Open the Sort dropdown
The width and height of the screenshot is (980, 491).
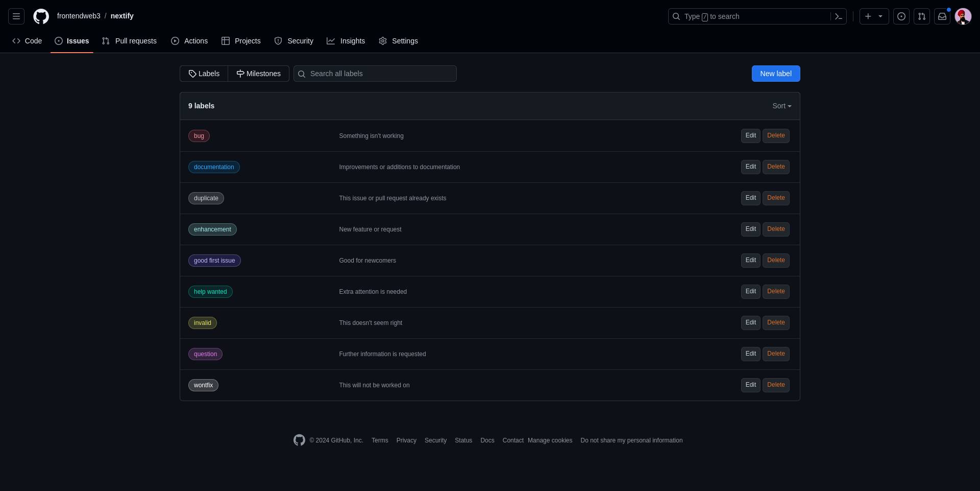[x=781, y=106]
